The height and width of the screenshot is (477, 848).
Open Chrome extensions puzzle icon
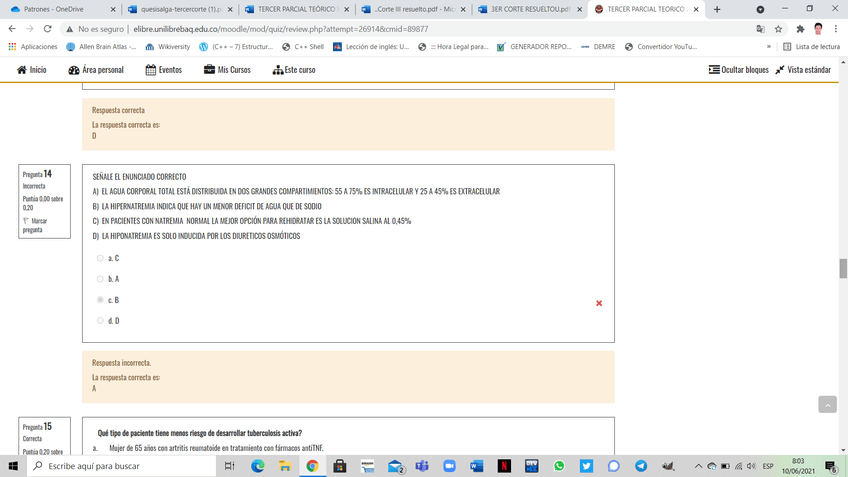(800, 29)
